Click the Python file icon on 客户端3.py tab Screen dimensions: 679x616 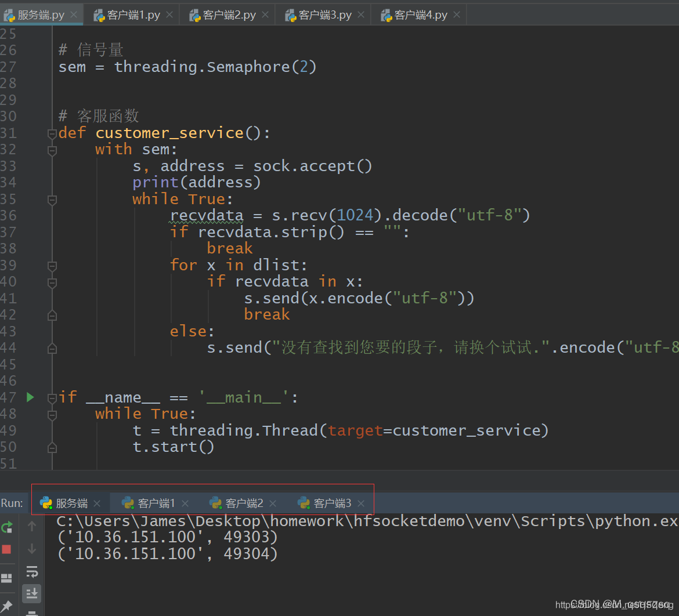click(291, 16)
